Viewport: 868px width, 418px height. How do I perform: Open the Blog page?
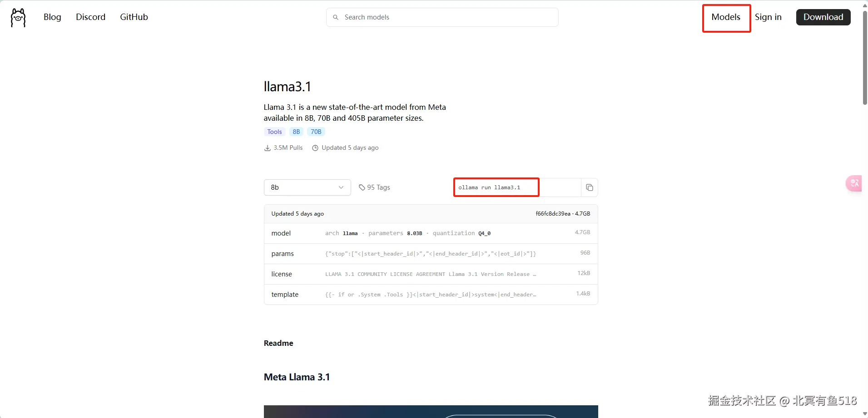point(52,17)
